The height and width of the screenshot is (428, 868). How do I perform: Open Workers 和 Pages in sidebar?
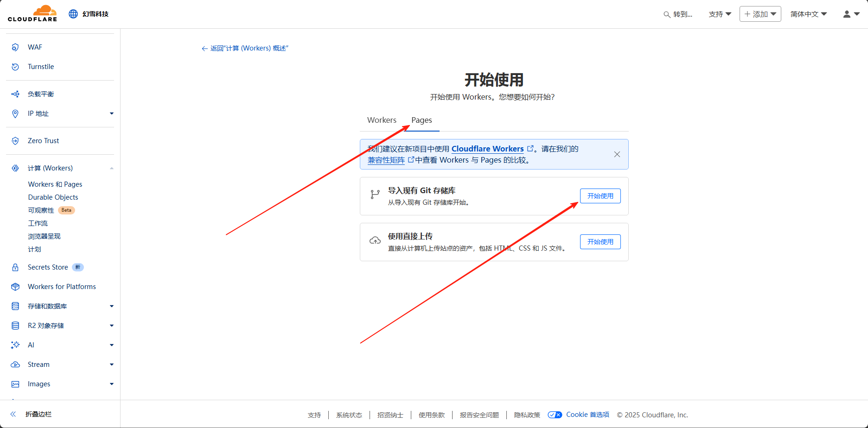coord(55,184)
